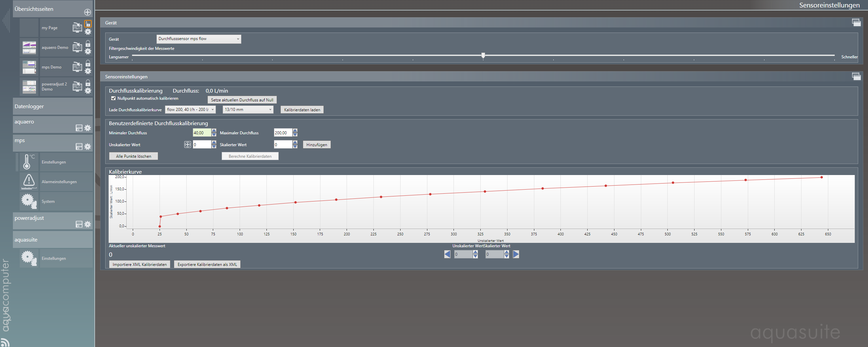Show aquaero Demo as desktop overlay
868x347 pixels.
tap(77, 47)
